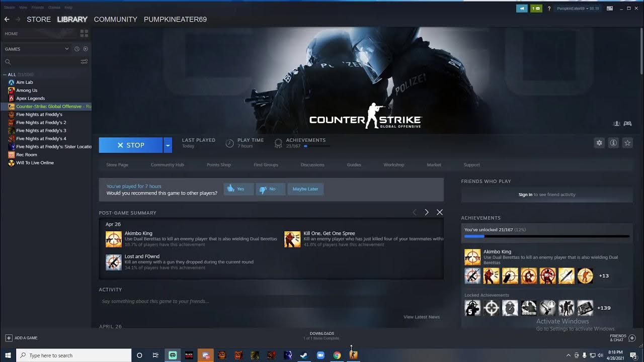Enter Big Picture mode icon

click(x=610, y=9)
